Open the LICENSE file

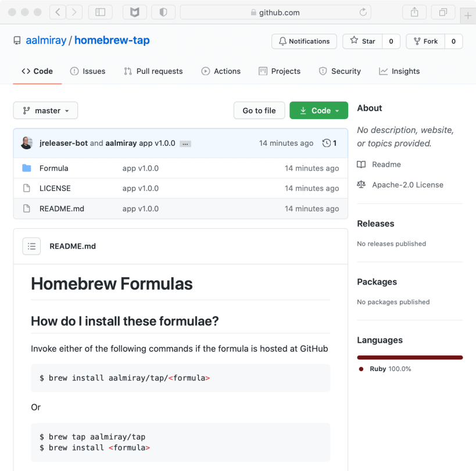pyautogui.click(x=55, y=188)
